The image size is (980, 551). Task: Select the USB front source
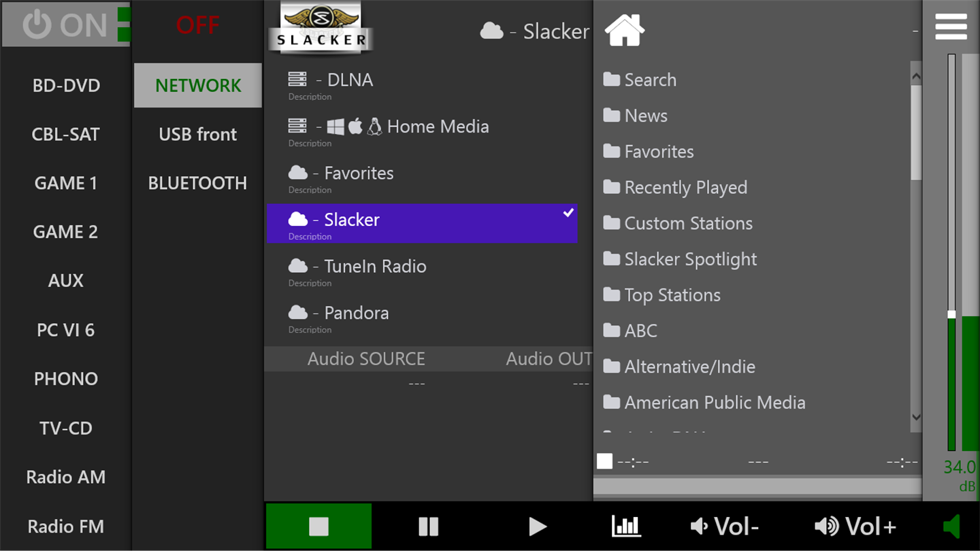pos(198,134)
